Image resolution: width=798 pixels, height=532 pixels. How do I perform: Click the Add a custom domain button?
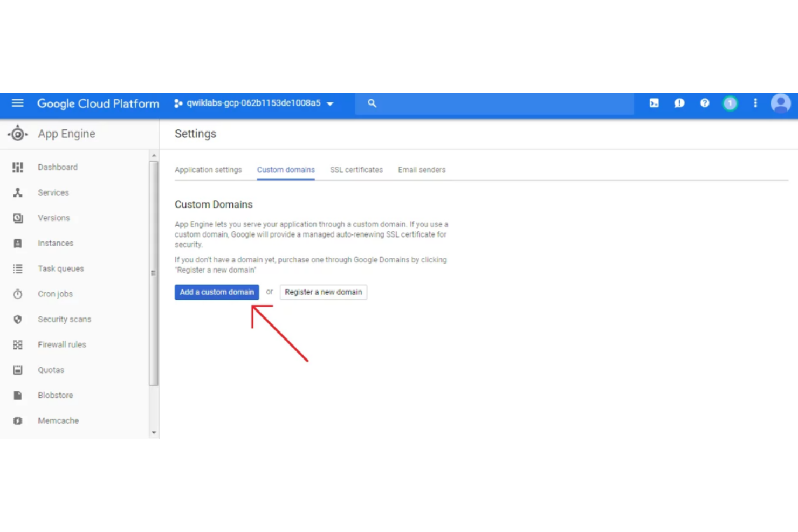click(x=216, y=292)
